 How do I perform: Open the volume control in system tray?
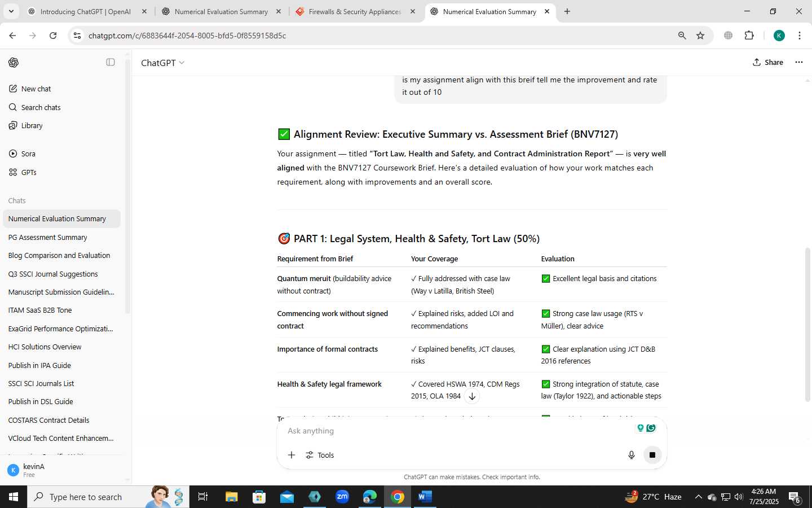click(739, 497)
